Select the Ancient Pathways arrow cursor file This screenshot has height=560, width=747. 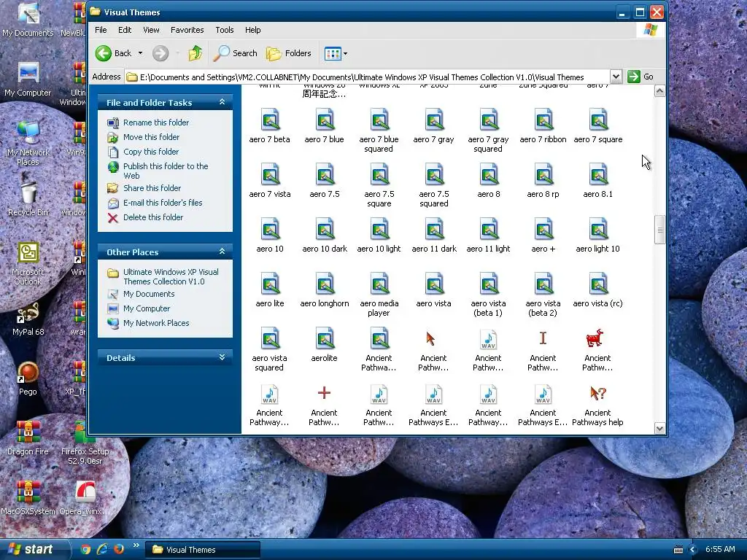[433, 349]
